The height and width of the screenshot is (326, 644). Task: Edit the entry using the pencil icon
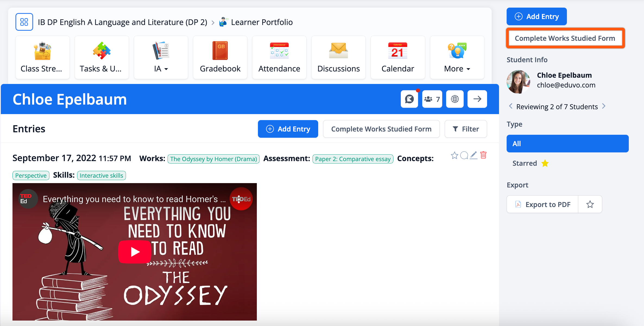(473, 155)
